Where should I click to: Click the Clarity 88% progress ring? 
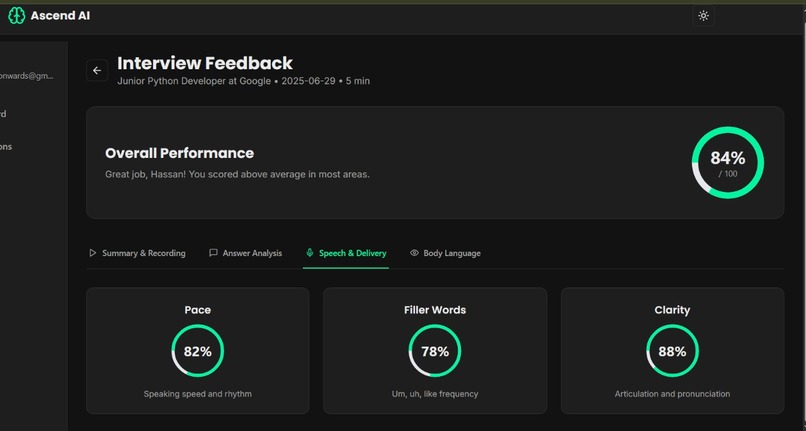(x=672, y=351)
